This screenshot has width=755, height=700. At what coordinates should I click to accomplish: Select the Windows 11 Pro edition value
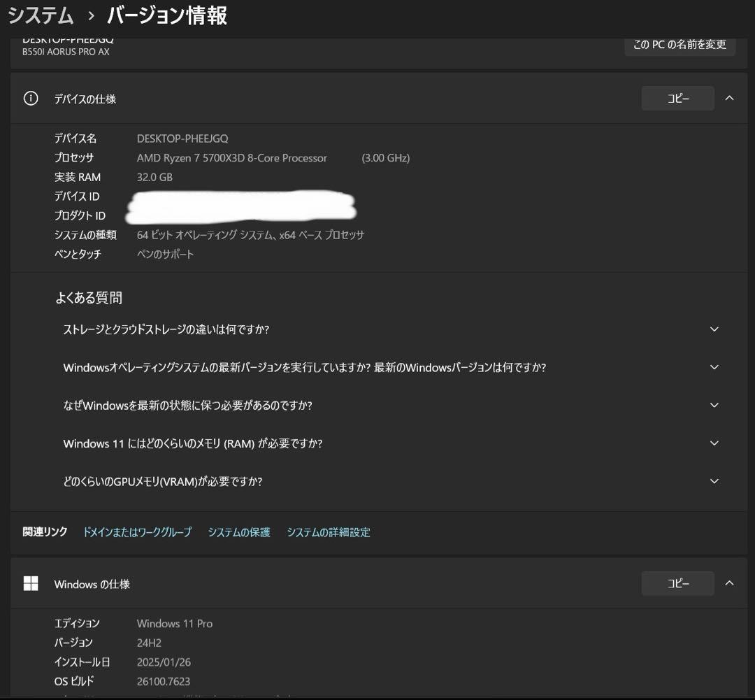175,623
